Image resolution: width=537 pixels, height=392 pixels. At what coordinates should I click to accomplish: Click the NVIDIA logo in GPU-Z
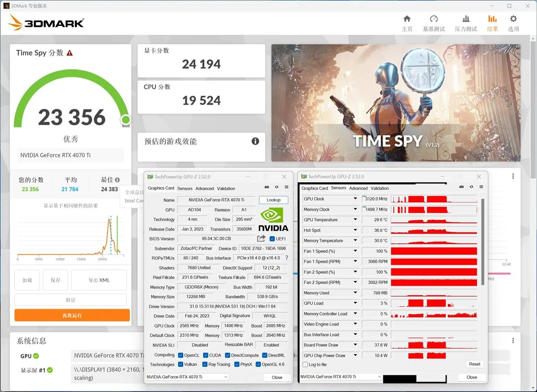pyautogui.click(x=273, y=219)
